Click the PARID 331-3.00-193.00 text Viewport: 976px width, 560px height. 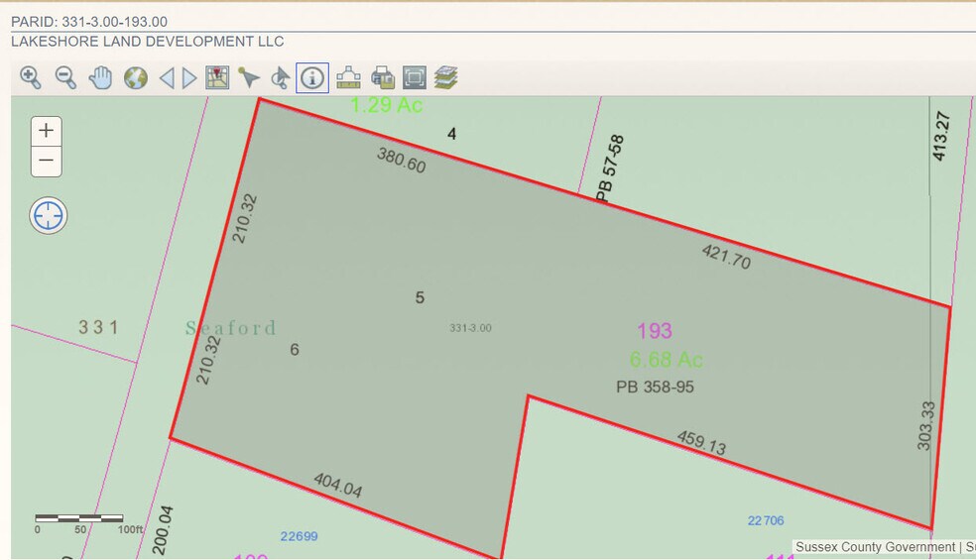[x=89, y=22]
